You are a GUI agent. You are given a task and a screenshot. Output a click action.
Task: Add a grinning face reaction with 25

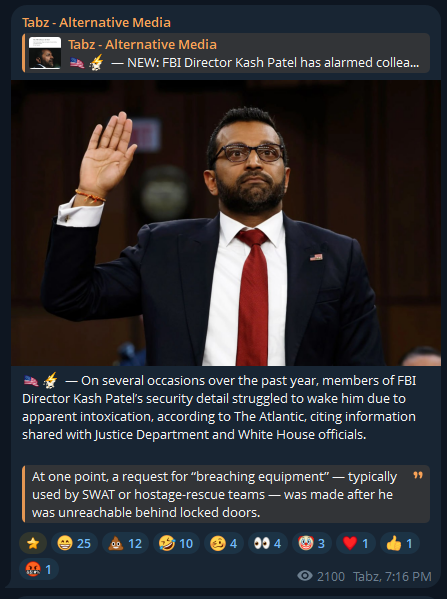coord(74,543)
